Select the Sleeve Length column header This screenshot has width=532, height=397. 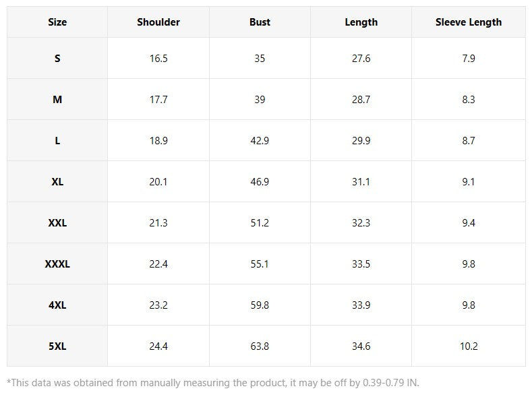coord(469,22)
